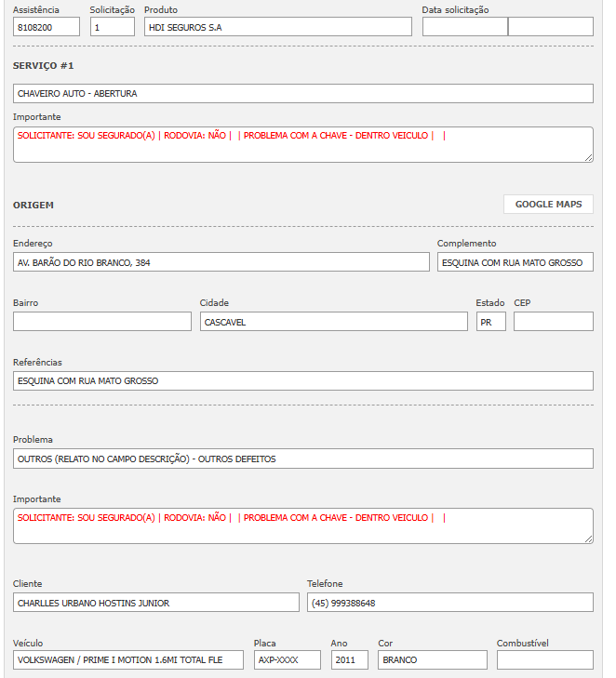This screenshot has width=616, height=678.
Task: Select the Complemento input field
Action: [515, 263]
